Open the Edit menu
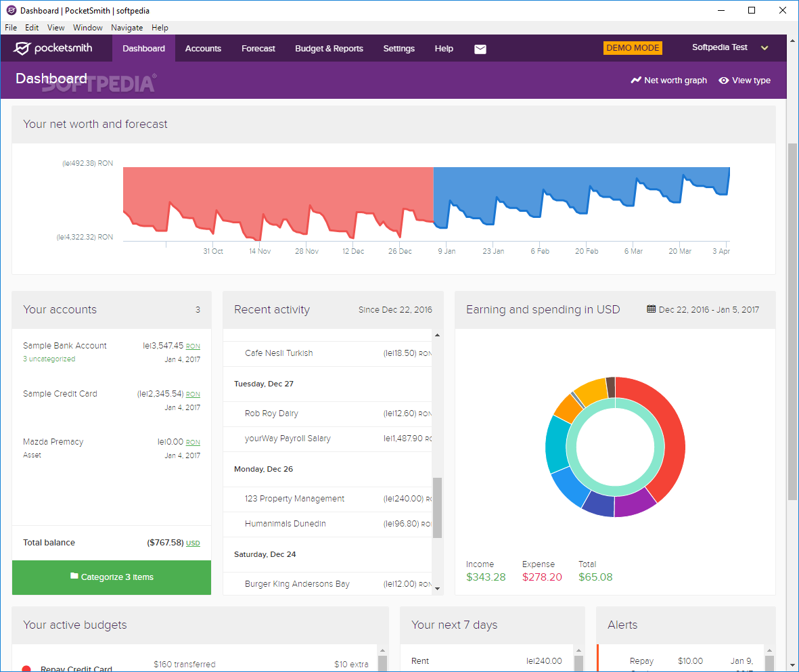Image resolution: width=799 pixels, height=672 pixels. (x=32, y=28)
